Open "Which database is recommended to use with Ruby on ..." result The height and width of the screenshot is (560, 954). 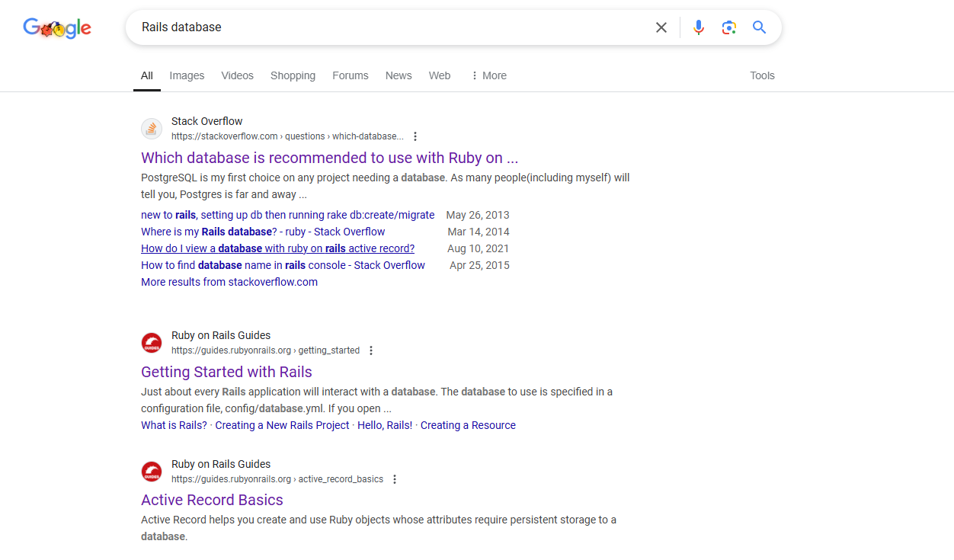coord(330,158)
